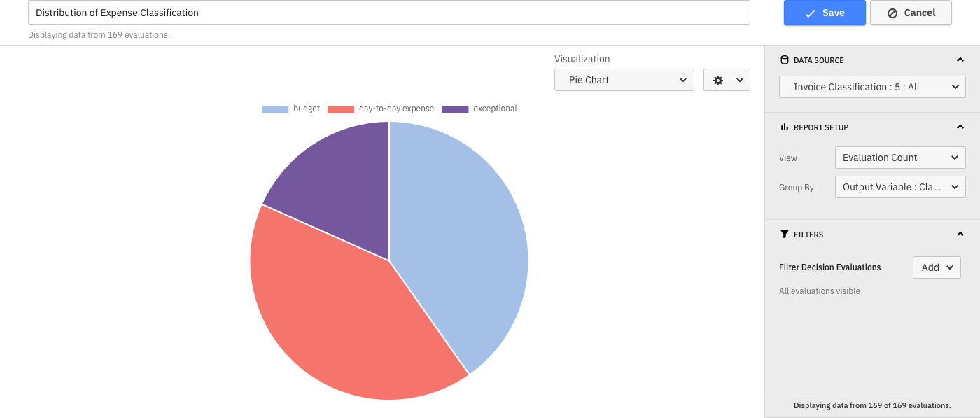Click the checkmark icon on Save
The width and height of the screenshot is (980, 418).
[811, 13]
